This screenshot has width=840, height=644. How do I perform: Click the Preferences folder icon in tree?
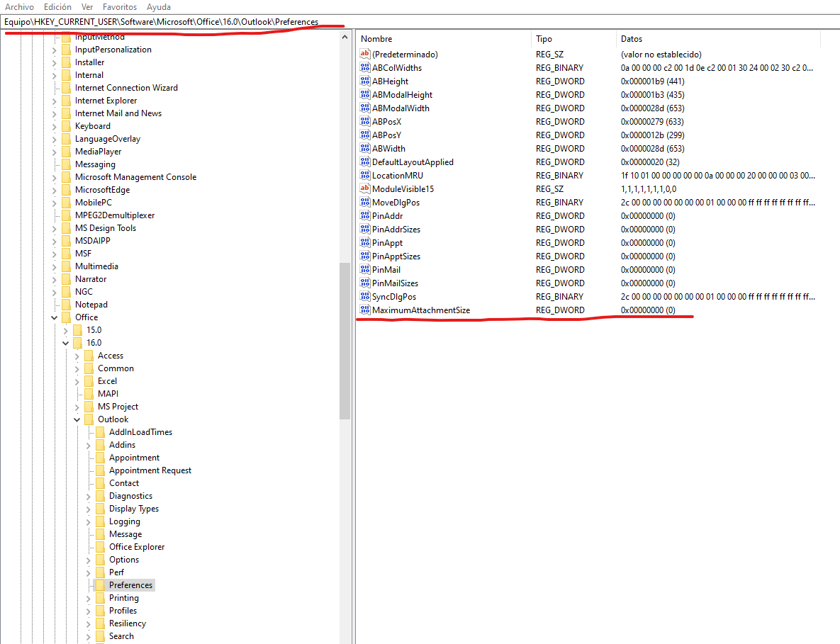click(100, 585)
